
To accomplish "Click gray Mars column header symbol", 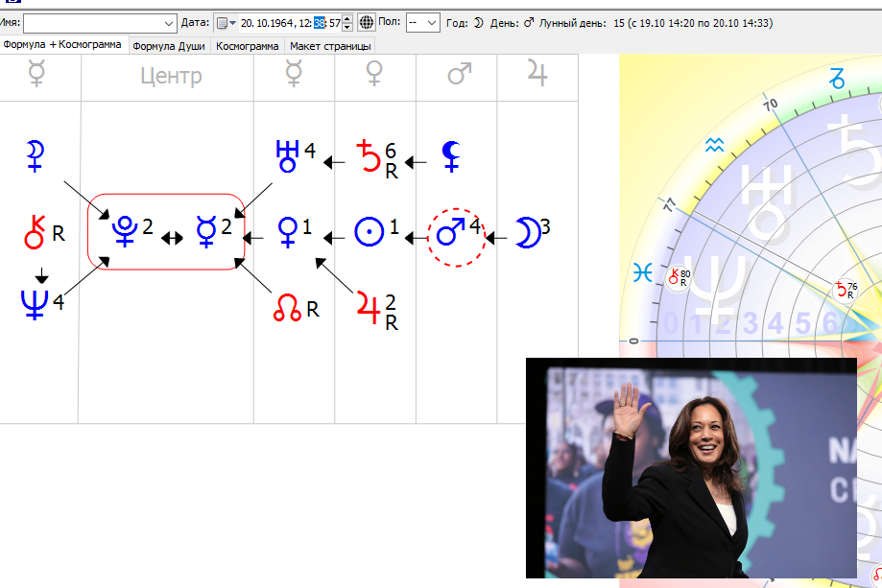I will tap(459, 74).
